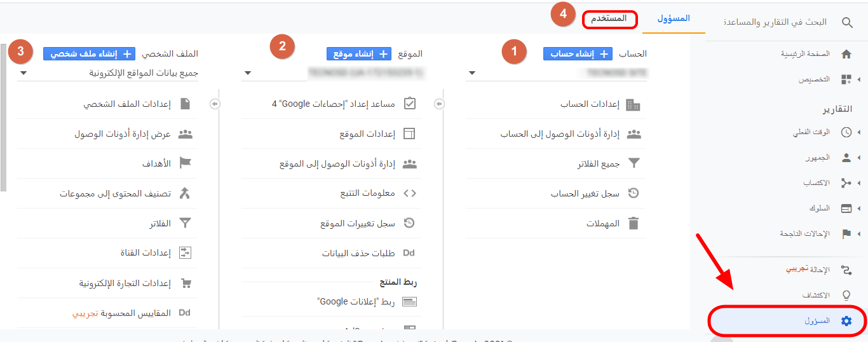Viewport: 868px width, 342px height.
Task: Open سجل تغييرات الموقع history icon
Action: [x=410, y=223]
